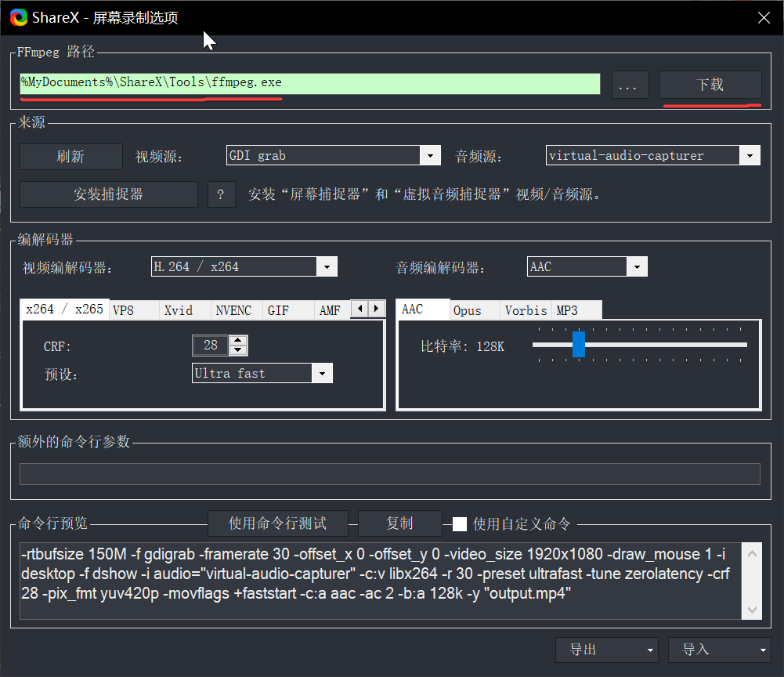
Task: Click the 下载 download button
Action: [x=710, y=85]
